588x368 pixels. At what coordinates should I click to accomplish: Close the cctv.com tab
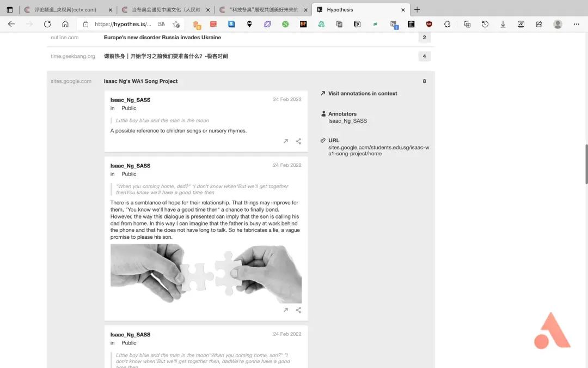tap(110, 10)
